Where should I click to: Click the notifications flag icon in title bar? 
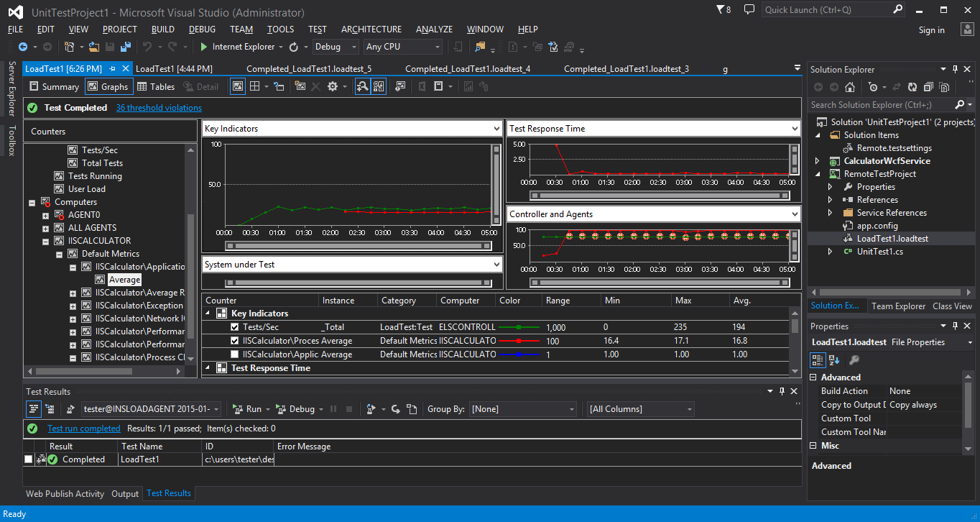(x=721, y=10)
